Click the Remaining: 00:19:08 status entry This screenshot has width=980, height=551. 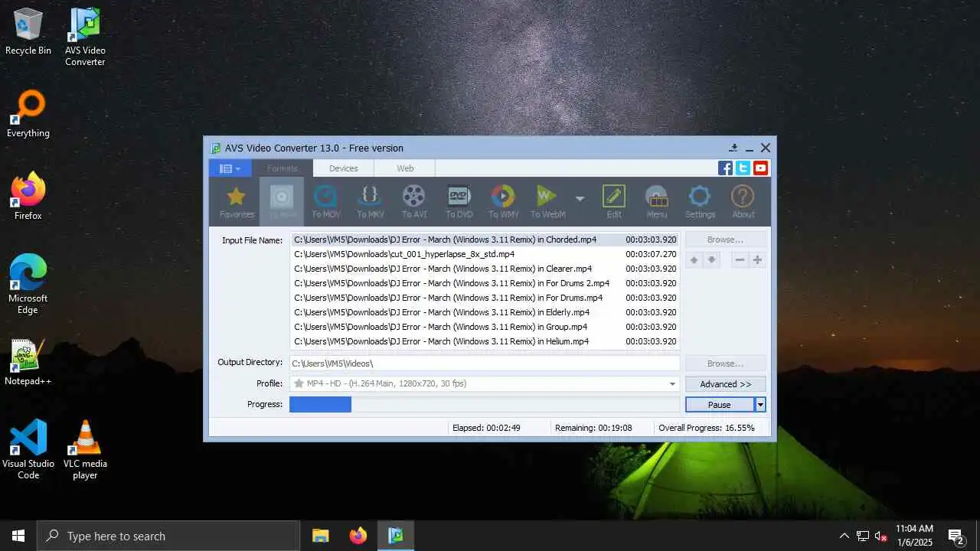(x=593, y=428)
